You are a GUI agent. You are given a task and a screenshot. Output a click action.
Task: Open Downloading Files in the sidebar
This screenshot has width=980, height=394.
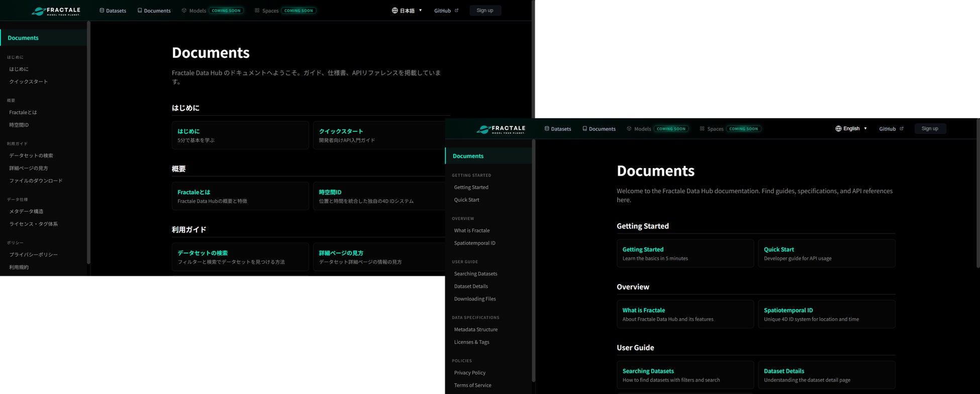[x=475, y=299]
